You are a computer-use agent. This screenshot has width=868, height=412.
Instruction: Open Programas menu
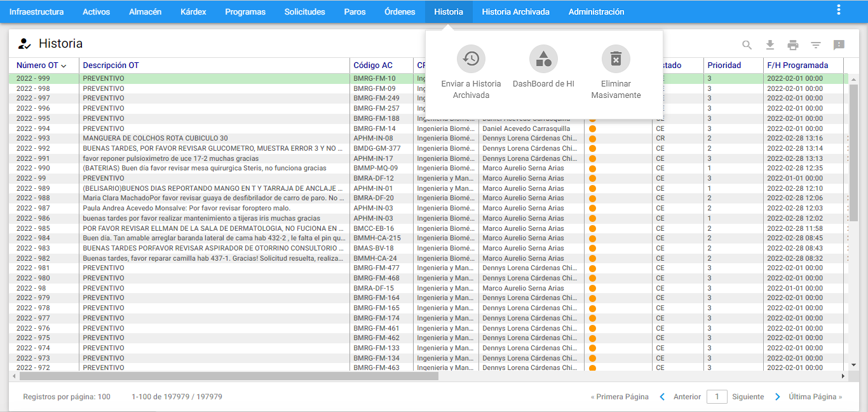click(x=245, y=11)
